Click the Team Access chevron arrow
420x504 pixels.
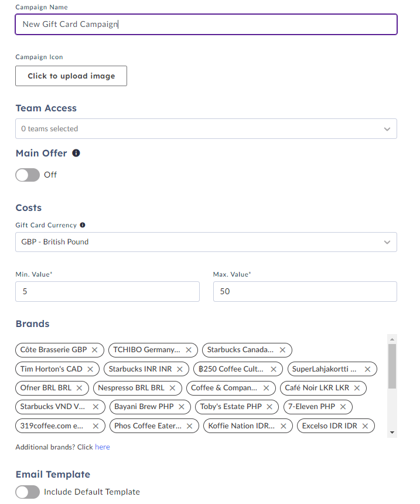tap(387, 129)
